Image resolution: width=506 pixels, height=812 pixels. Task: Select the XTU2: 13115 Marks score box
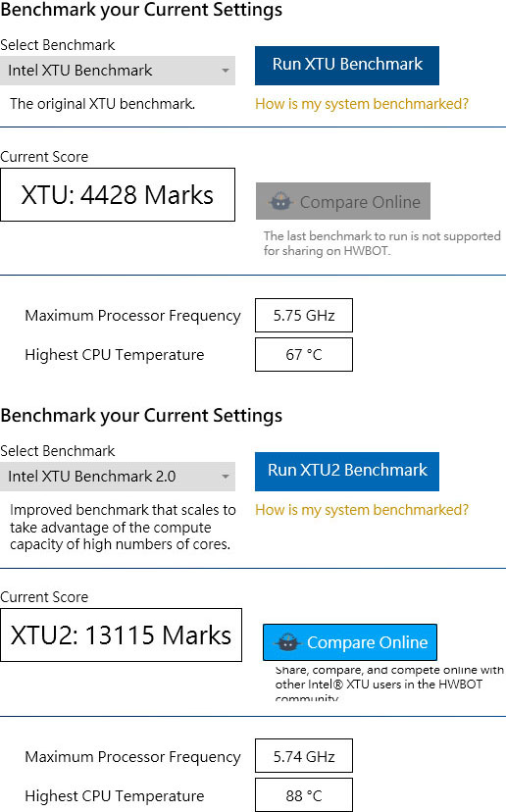coord(121,634)
